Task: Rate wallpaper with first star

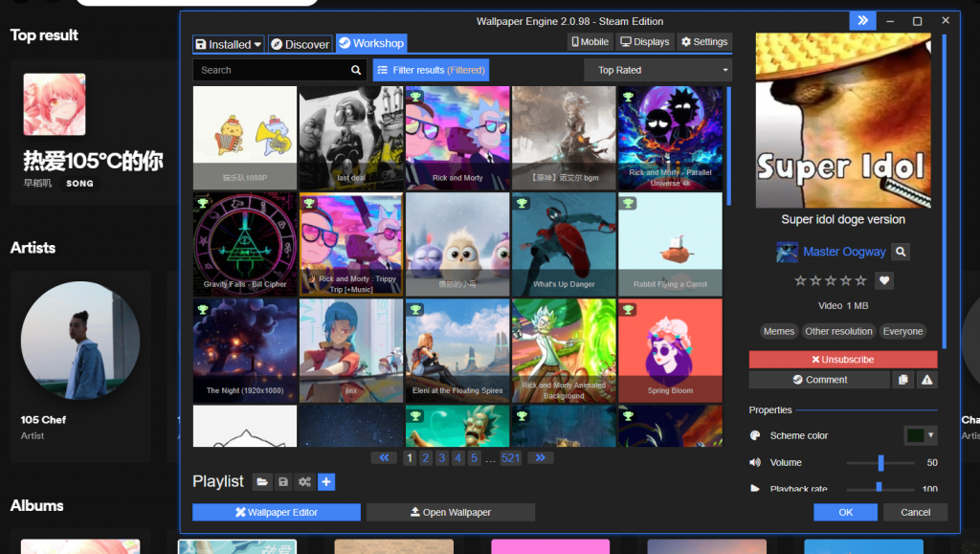Action: tap(800, 280)
